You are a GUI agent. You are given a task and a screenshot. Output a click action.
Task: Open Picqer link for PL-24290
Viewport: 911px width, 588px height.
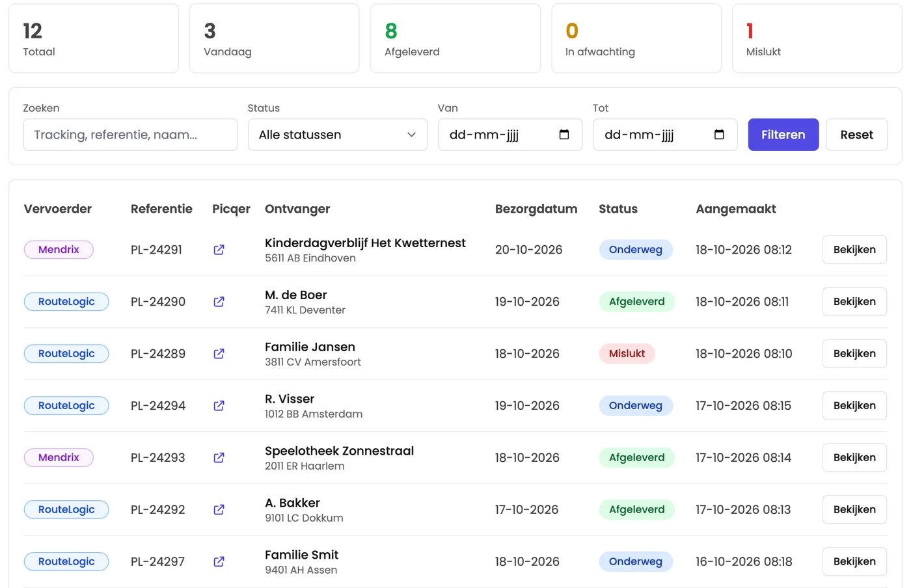pyautogui.click(x=219, y=302)
